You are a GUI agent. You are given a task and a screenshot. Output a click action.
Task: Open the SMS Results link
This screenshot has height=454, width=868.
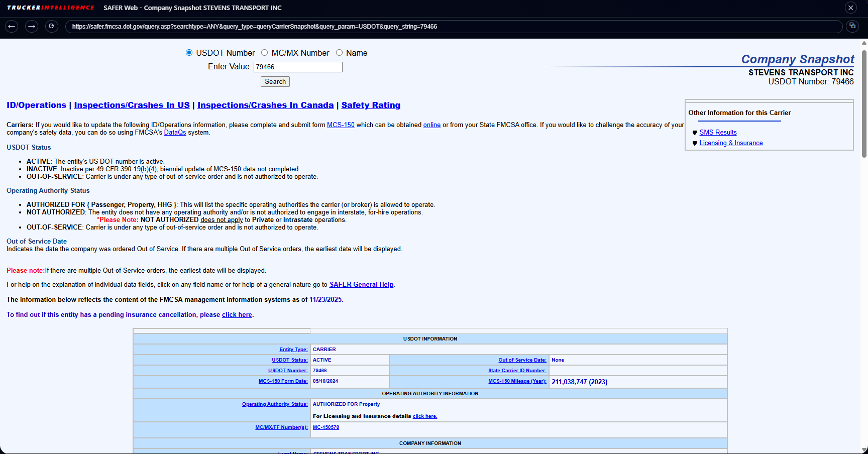coord(718,132)
